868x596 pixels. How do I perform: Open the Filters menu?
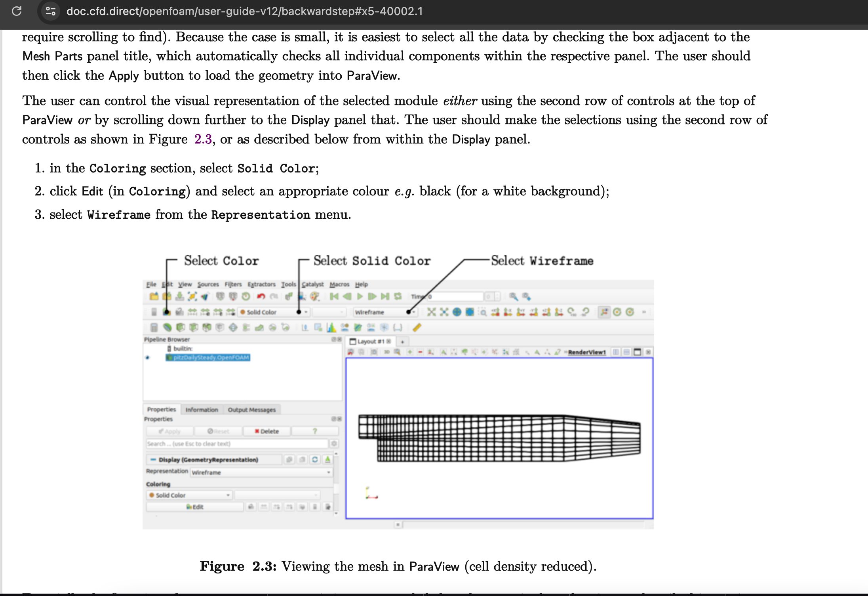click(233, 284)
